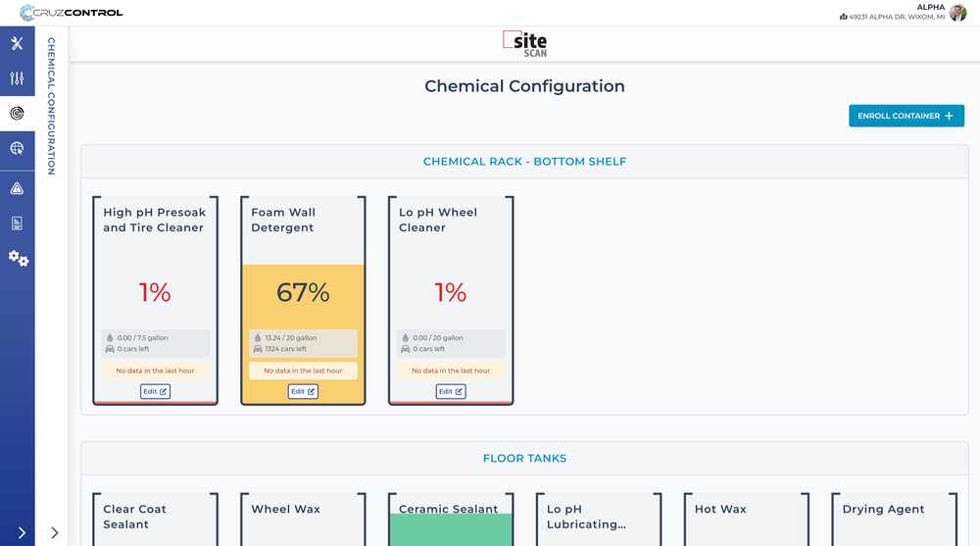The height and width of the screenshot is (546, 980).
Task: Click the Enroll Container button
Action: point(906,116)
